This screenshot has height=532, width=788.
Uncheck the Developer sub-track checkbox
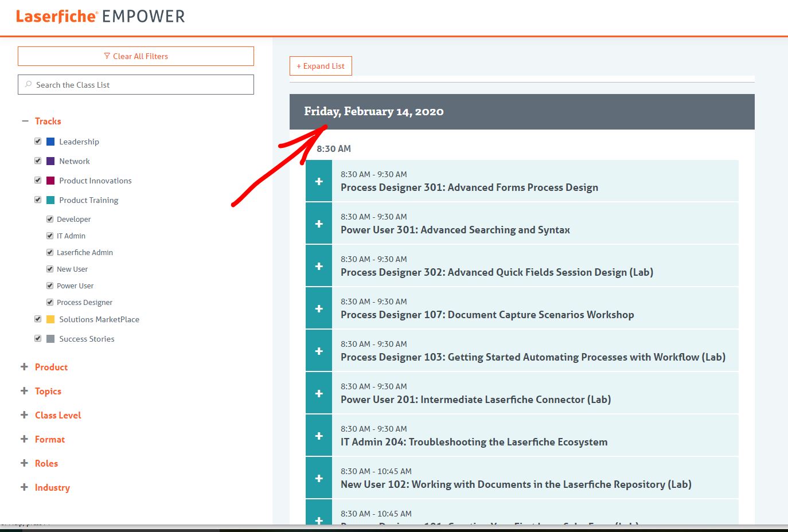pos(50,219)
